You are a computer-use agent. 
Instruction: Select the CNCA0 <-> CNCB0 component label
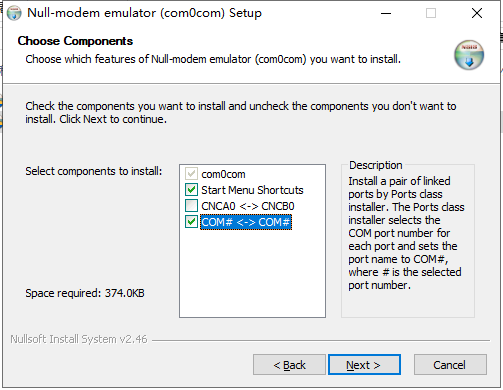click(x=248, y=206)
